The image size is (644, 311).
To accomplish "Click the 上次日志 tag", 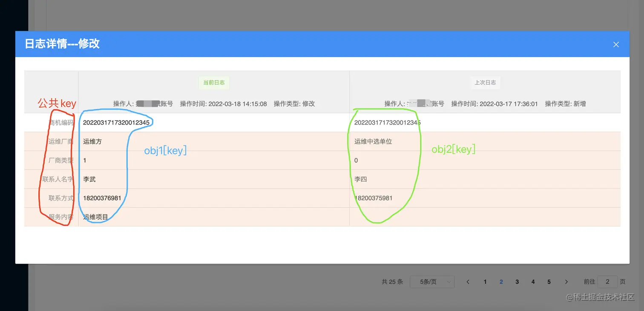I will click(485, 83).
